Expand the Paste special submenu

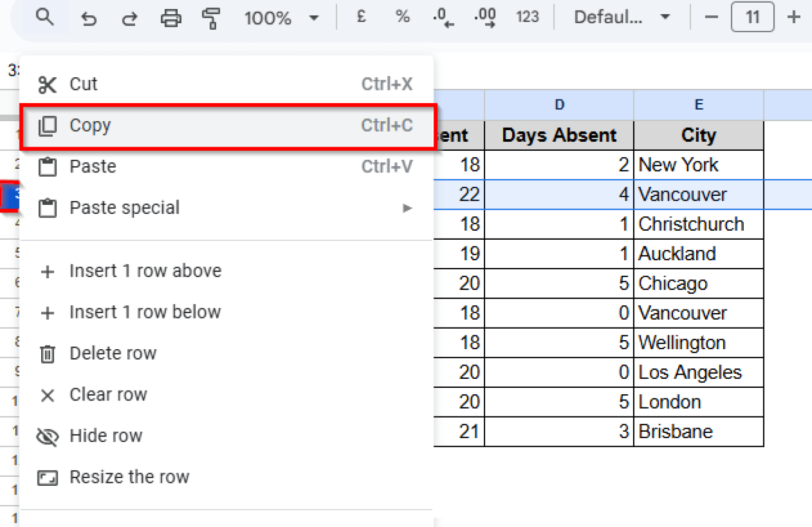point(407,208)
